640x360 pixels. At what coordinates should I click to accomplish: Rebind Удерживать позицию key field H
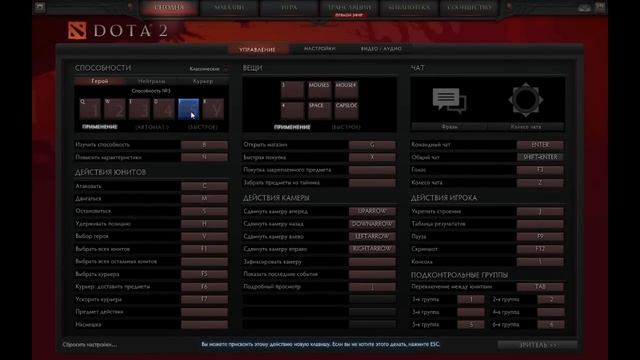pyautogui.click(x=204, y=224)
